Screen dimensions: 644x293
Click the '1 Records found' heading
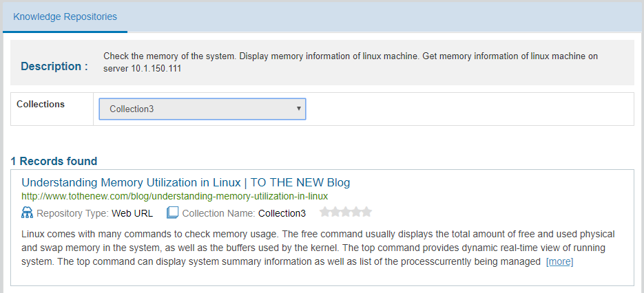coord(54,161)
